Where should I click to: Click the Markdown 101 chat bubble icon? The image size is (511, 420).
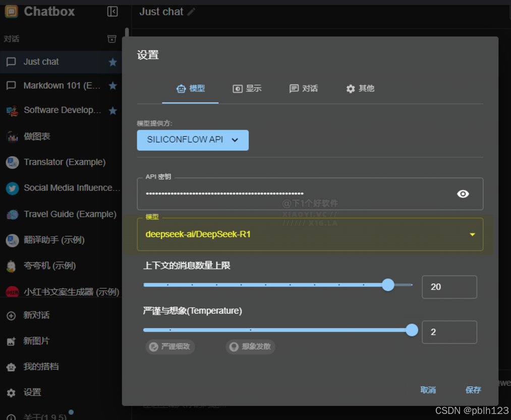point(11,85)
